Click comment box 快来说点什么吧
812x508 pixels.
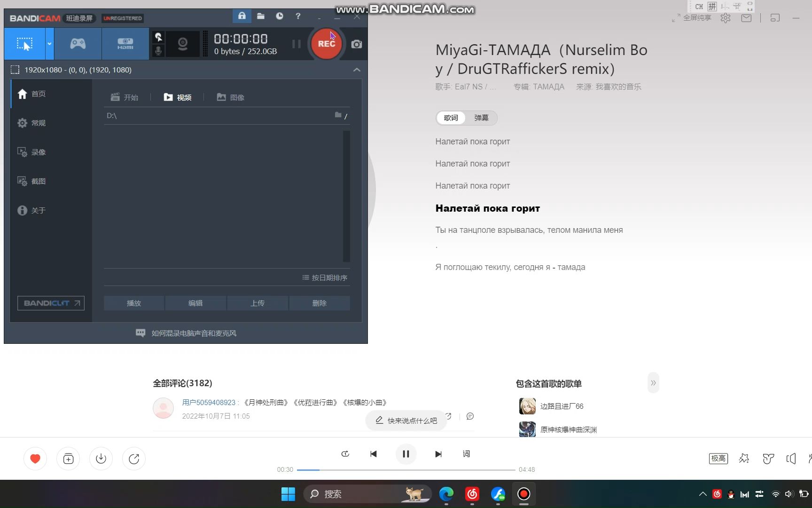pos(406,421)
